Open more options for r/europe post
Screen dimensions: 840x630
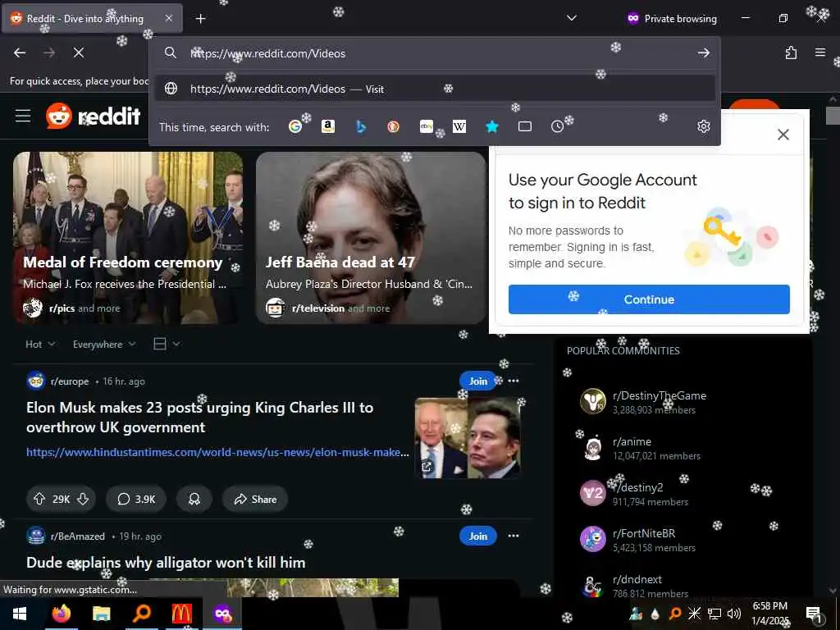(514, 381)
